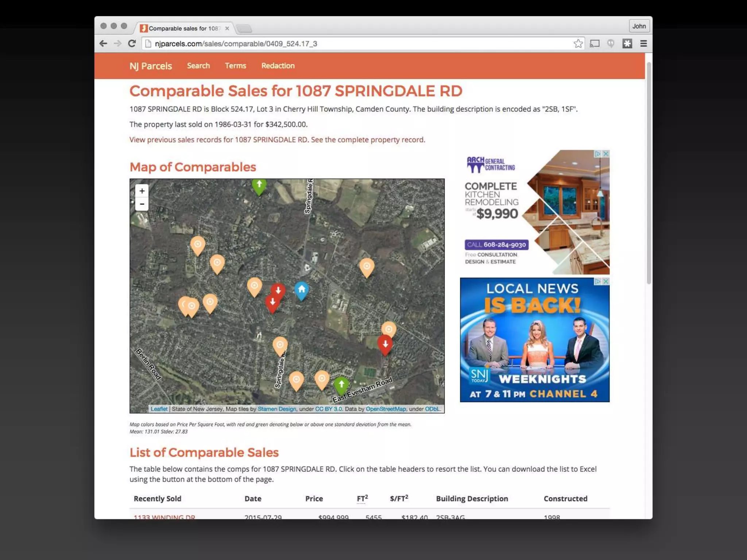Image resolution: width=747 pixels, height=560 pixels.
Task: Click View previous sales records link
Action: 219,140
